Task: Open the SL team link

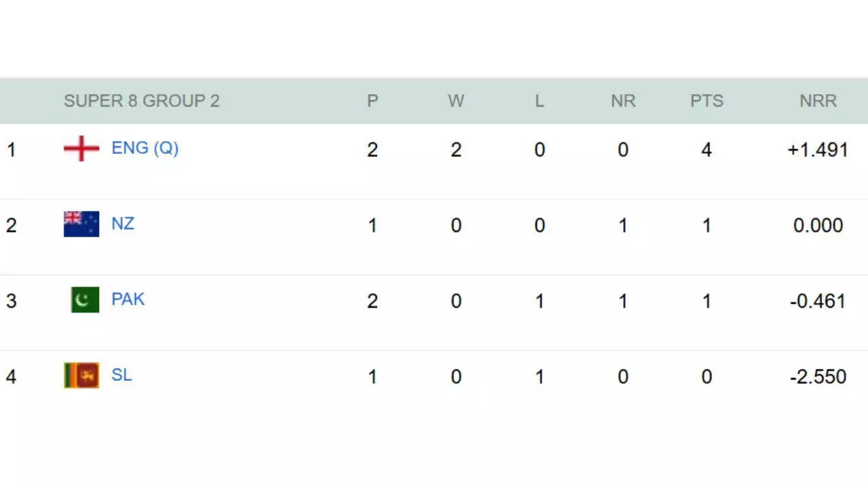Action: pos(121,375)
